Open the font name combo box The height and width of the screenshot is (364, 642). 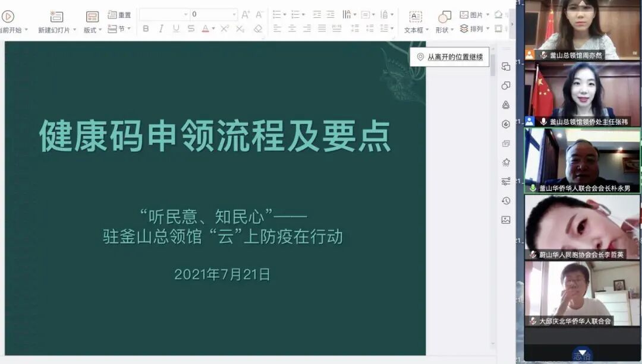(164, 14)
